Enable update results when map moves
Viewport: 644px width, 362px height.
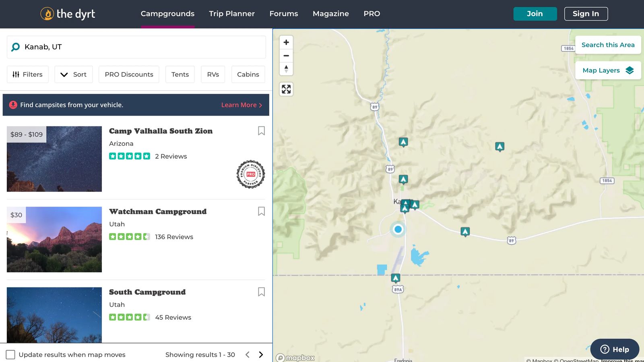point(10,355)
